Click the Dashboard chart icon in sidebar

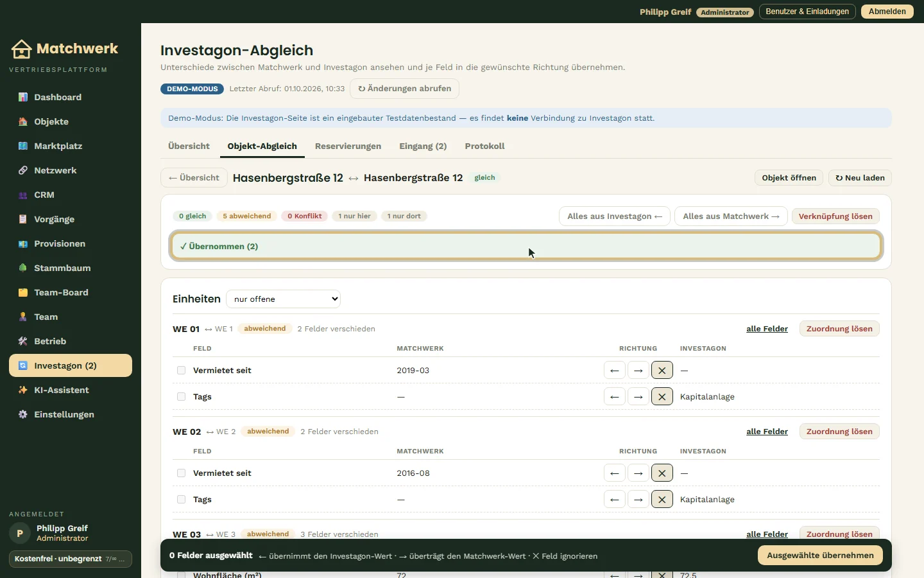tap(23, 97)
